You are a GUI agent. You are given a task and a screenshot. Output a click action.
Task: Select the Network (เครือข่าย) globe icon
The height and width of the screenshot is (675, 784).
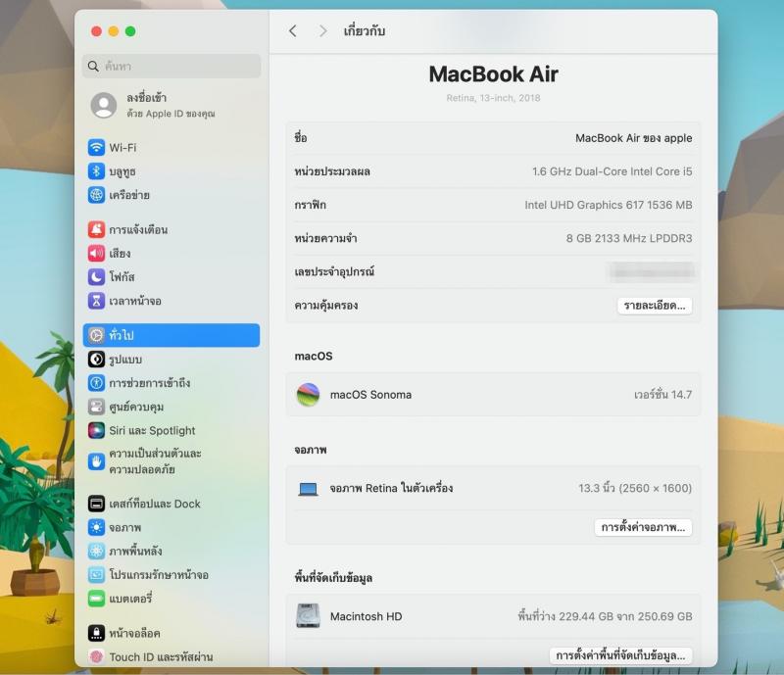pyautogui.click(x=96, y=195)
